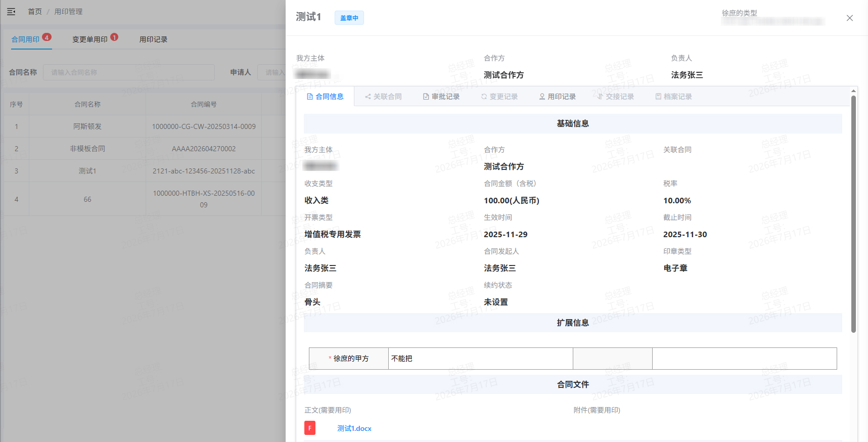The image size is (868, 442).
Task: Close the 测试1 detail drawer
Action: [x=850, y=18]
